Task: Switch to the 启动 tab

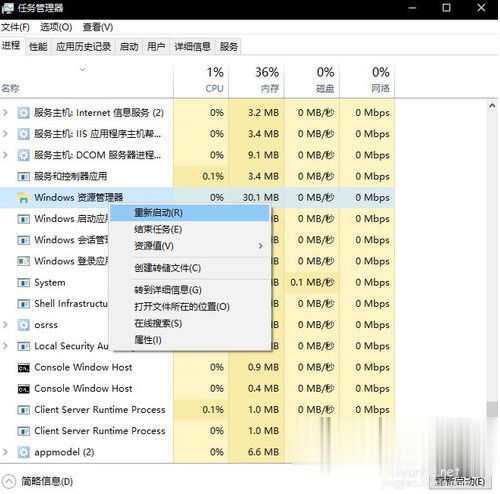Action: pyautogui.click(x=129, y=47)
